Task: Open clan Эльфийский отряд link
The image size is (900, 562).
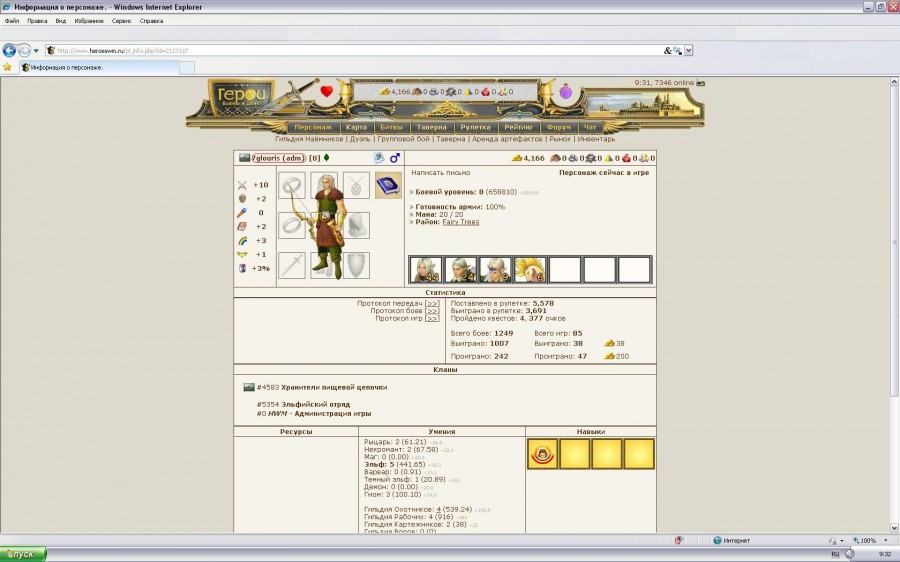Action: pyautogui.click(x=315, y=404)
